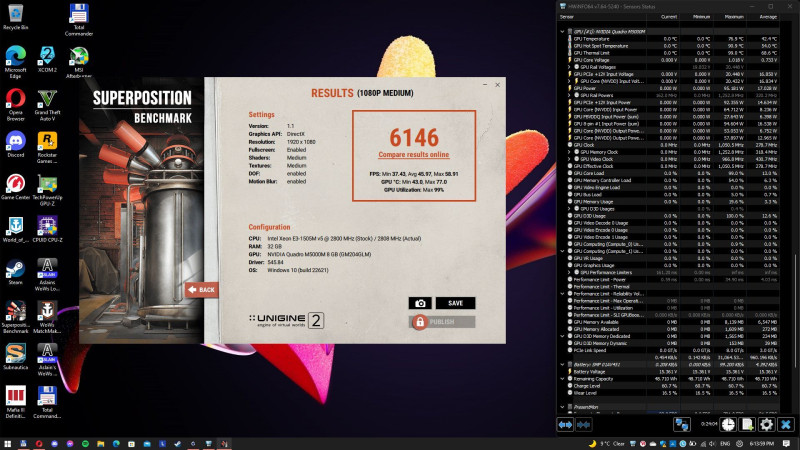Viewport: 800px width, 450px height.
Task: Launch Grand Theft Auto V shortcut
Action: tap(47, 105)
